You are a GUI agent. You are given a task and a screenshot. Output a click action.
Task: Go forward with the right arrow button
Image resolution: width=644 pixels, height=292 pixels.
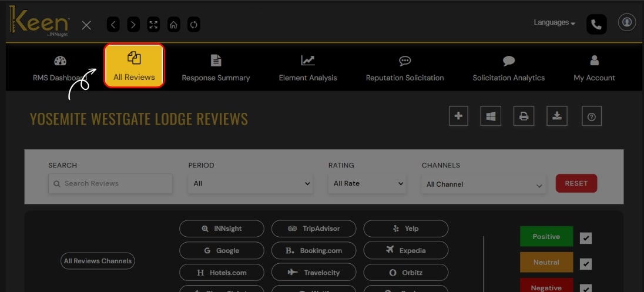point(133,25)
